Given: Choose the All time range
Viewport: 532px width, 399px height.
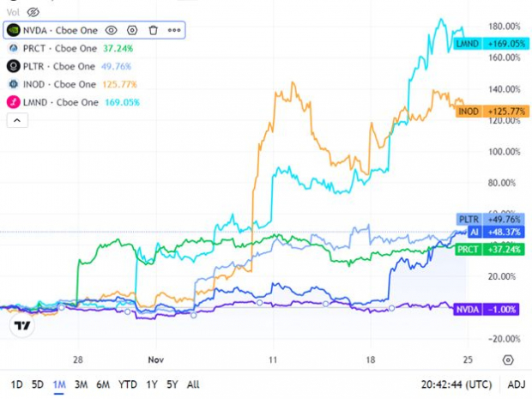Looking at the screenshot, I should tap(193, 384).
